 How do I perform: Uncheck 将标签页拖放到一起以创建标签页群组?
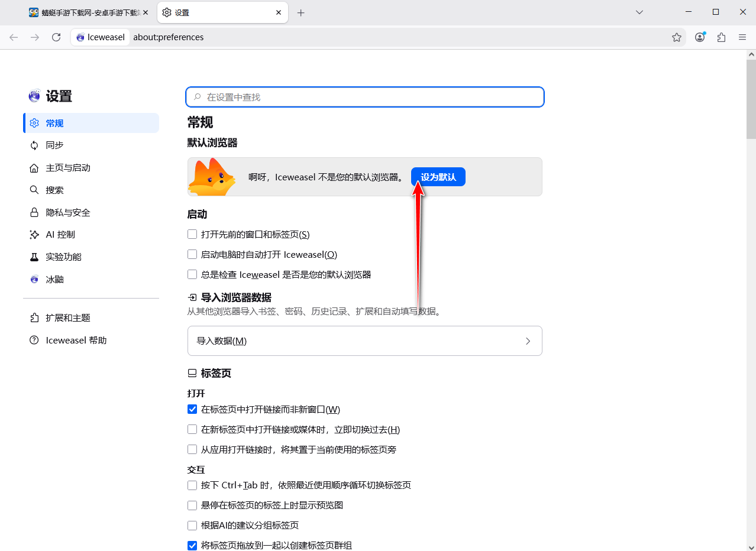(192, 545)
